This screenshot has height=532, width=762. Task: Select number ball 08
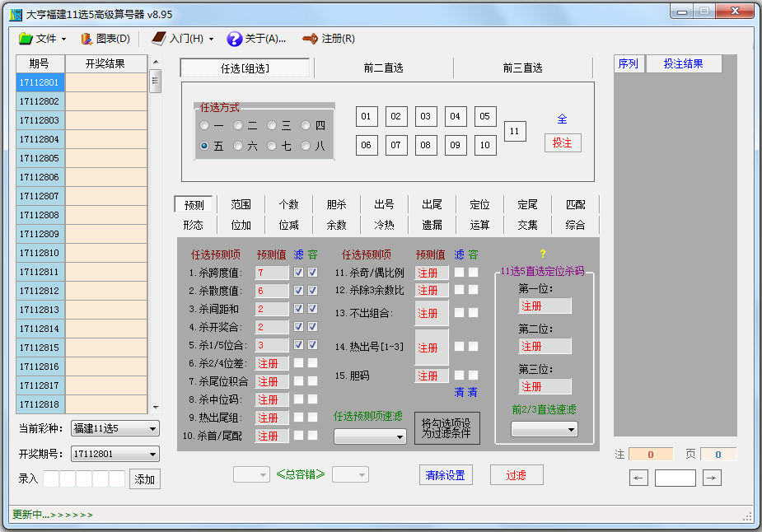(426, 145)
